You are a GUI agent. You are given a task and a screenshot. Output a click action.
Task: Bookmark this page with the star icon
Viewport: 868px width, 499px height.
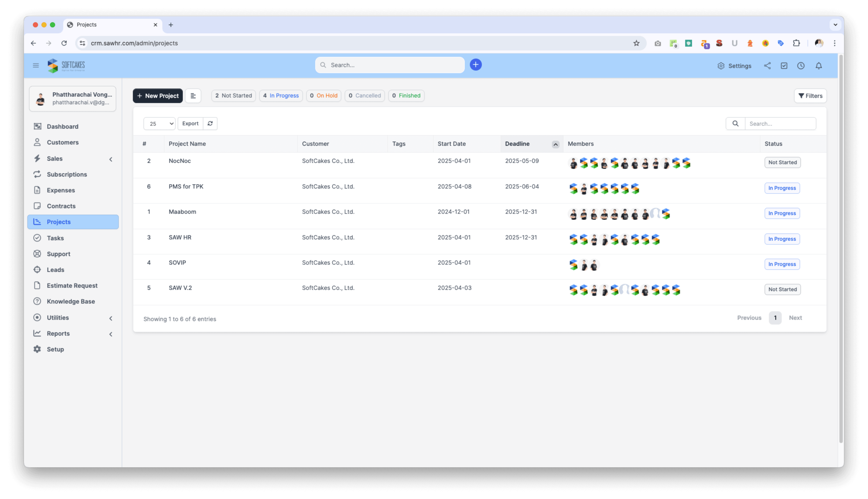(x=636, y=43)
